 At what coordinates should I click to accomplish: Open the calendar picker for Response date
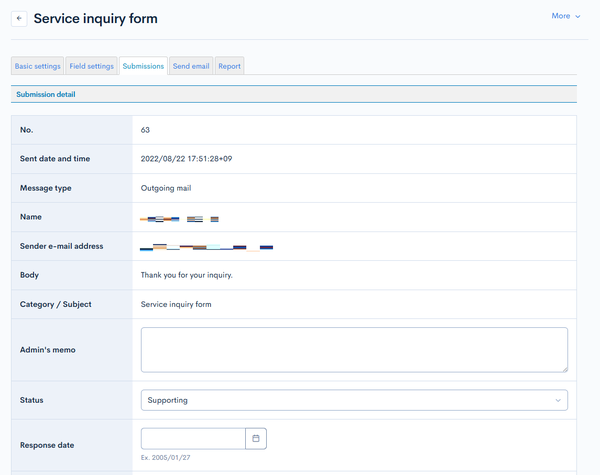pyautogui.click(x=256, y=438)
